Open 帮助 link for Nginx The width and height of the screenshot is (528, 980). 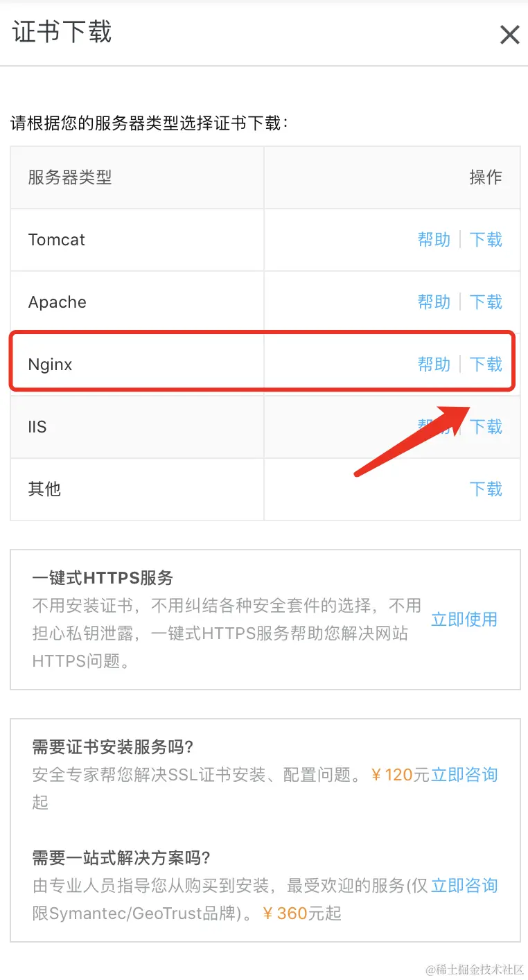(434, 365)
